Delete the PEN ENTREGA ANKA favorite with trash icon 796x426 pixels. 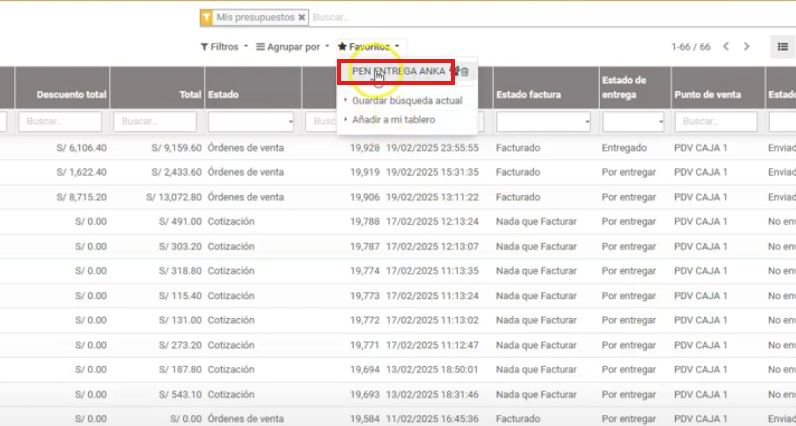[465, 72]
